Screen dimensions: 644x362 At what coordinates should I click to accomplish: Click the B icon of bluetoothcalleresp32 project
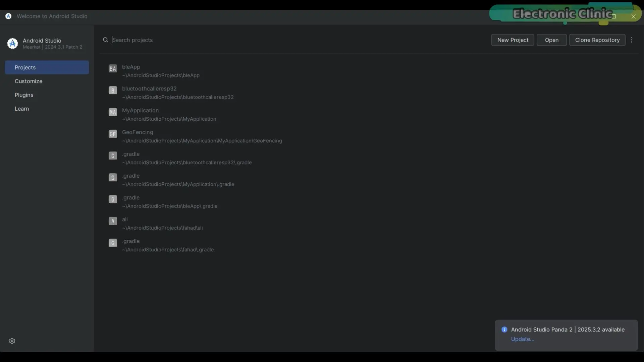coord(113,90)
